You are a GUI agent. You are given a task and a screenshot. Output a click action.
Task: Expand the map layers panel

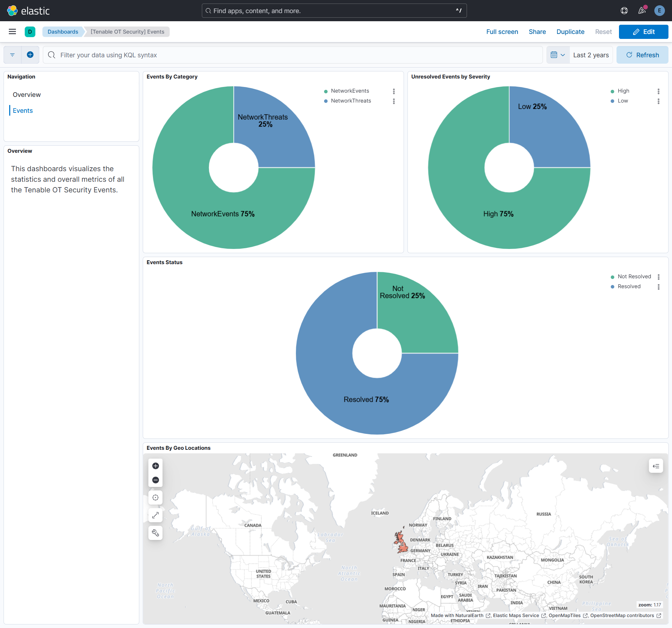click(x=656, y=466)
